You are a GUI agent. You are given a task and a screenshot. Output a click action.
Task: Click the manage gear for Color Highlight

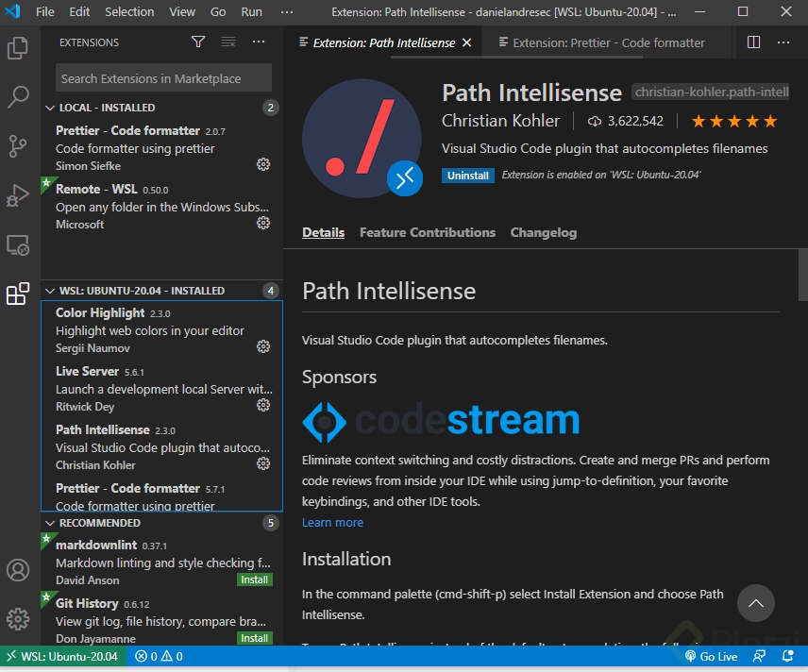[263, 346]
